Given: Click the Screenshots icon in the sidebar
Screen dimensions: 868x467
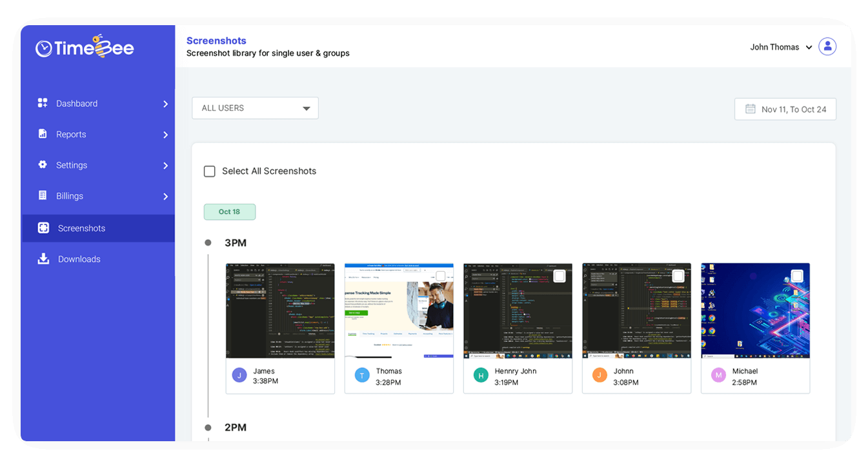Looking at the screenshot, I should [x=42, y=228].
